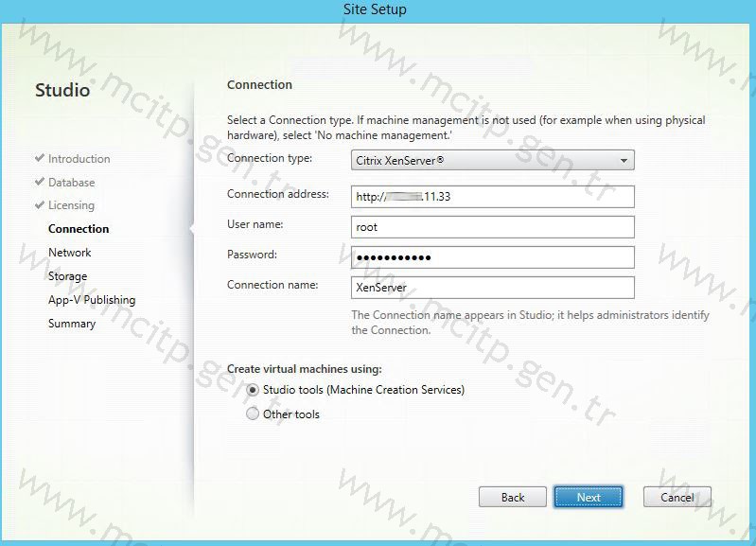756x546 pixels.
Task: Select the App-V Publishing step
Action: coord(92,300)
